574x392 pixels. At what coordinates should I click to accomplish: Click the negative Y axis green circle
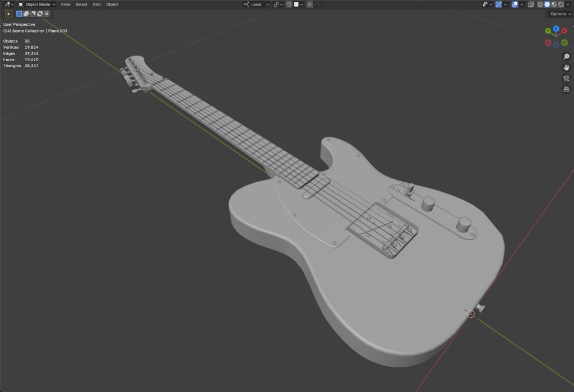(564, 43)
